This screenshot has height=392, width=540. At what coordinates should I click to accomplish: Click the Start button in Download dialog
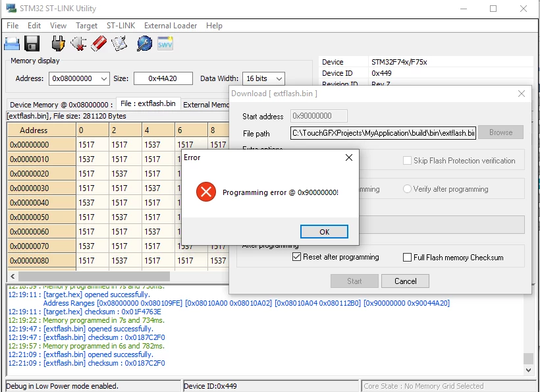pyautogui.click(x=354, y=281)
